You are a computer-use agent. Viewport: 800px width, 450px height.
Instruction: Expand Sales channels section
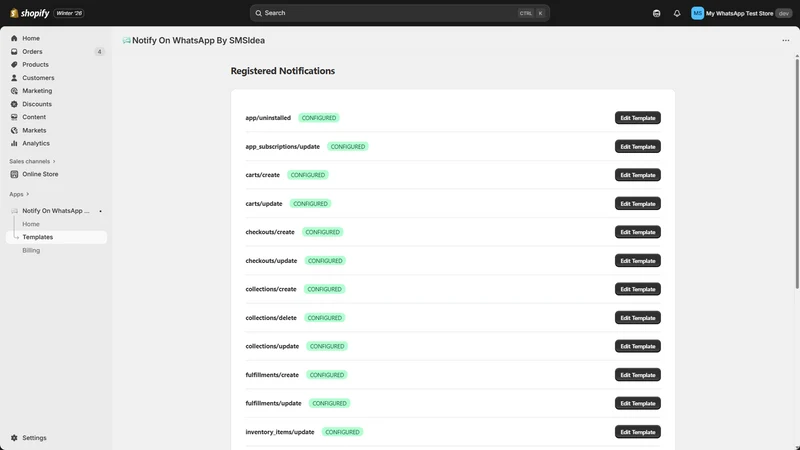[x=32, y=161]
